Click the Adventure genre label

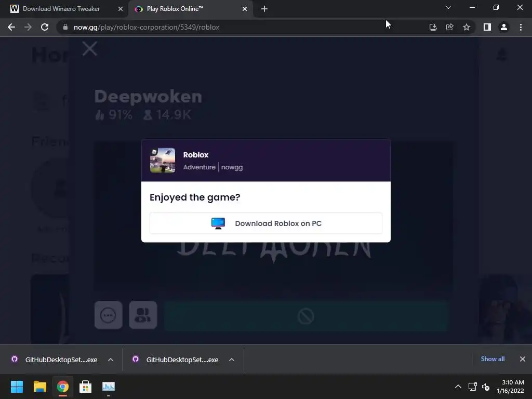tap(199, 167)
